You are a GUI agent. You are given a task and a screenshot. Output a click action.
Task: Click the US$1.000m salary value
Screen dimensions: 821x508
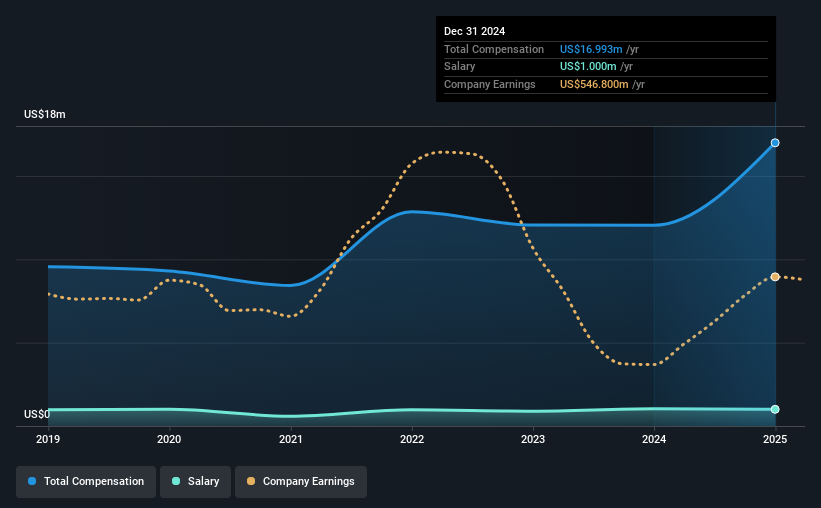click(x=588, y=67)
